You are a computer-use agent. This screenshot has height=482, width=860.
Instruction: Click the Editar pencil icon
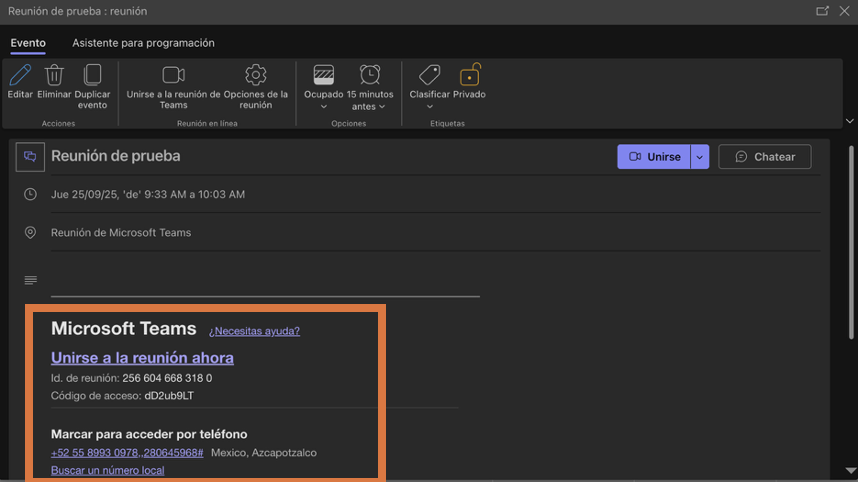tap(20, 75)
